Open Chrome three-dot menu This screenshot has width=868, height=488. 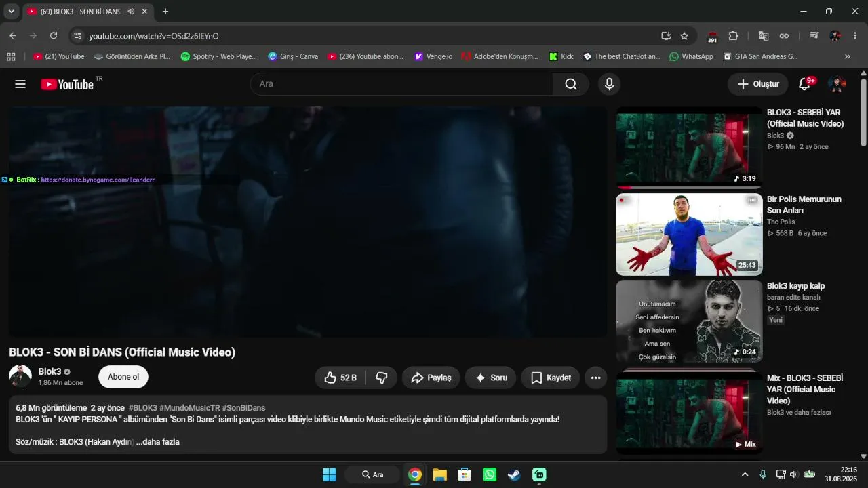coord(854,36)
